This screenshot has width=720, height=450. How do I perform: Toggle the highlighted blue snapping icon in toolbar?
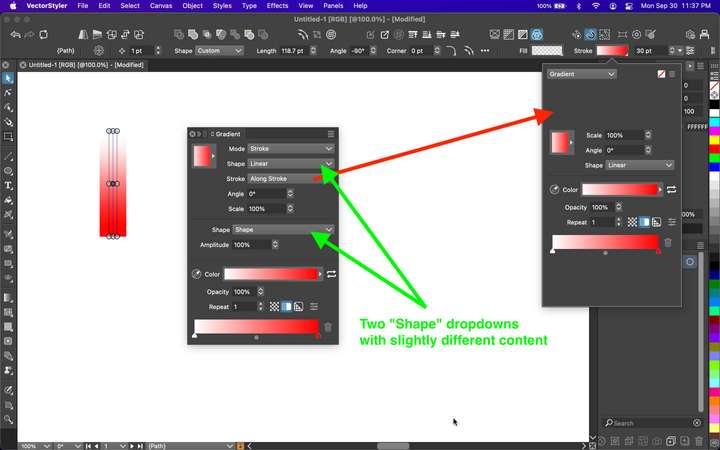(591, 34)
